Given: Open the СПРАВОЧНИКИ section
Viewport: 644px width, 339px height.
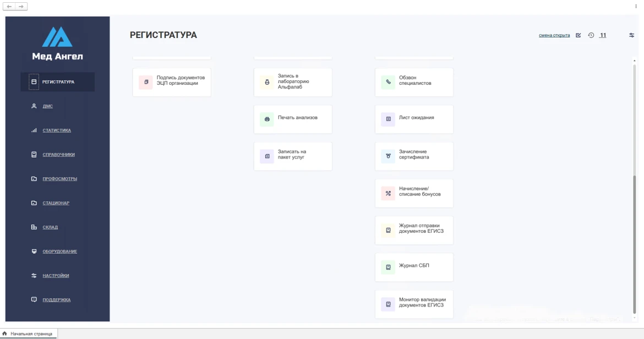Looking at the screenshot, I should 59,155.
